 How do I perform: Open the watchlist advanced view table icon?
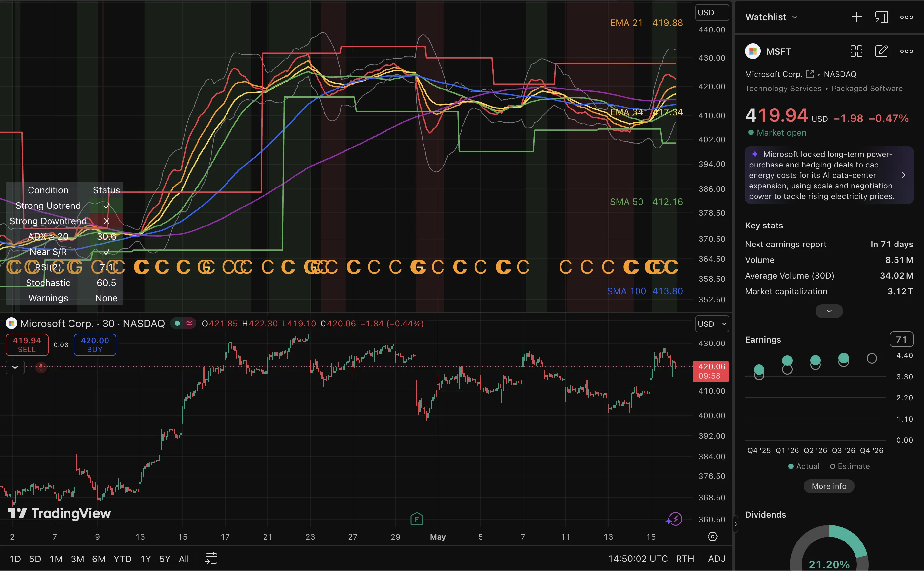point(881,17)
